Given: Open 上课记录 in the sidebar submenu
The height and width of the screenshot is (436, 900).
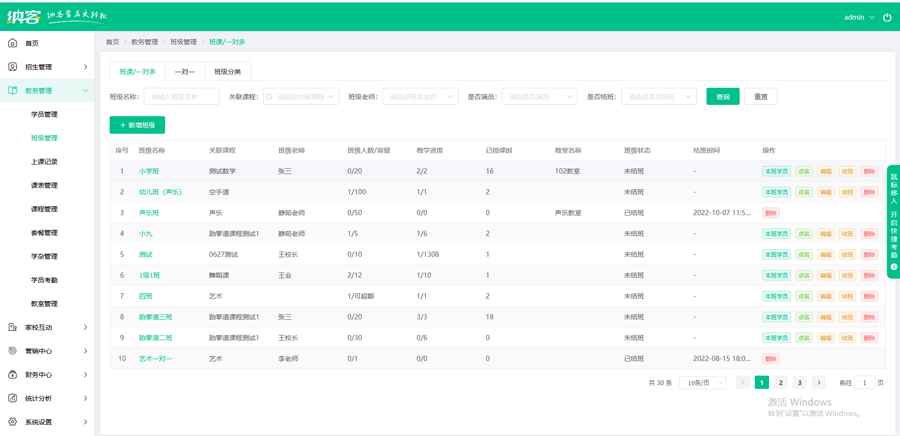Looking at the screenshot, I should point(44,162).
